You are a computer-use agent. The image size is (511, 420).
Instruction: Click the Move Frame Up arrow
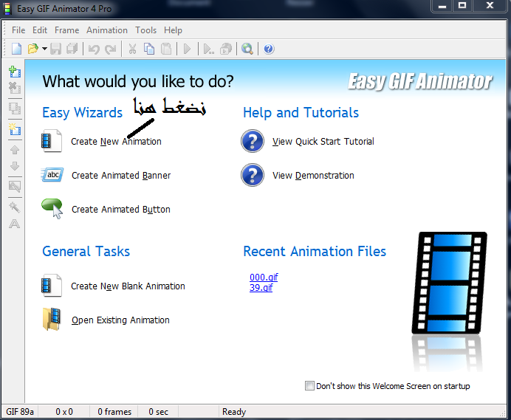pos(15,150)
